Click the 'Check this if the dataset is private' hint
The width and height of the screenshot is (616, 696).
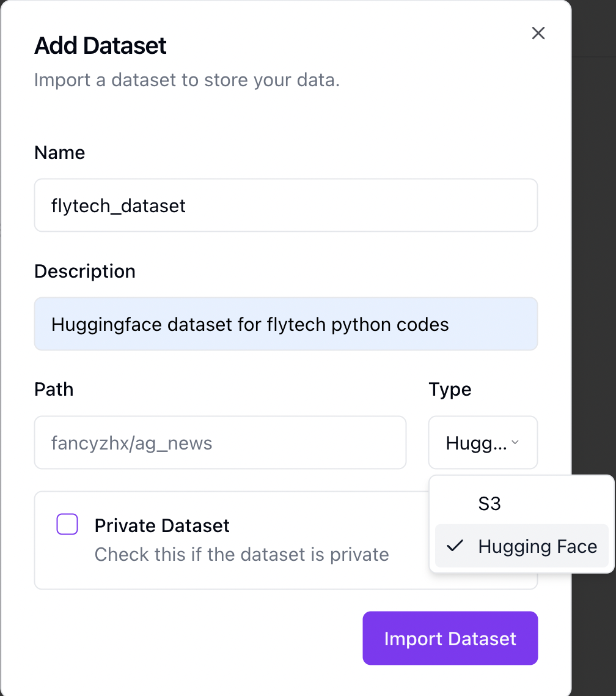point(241,555)
